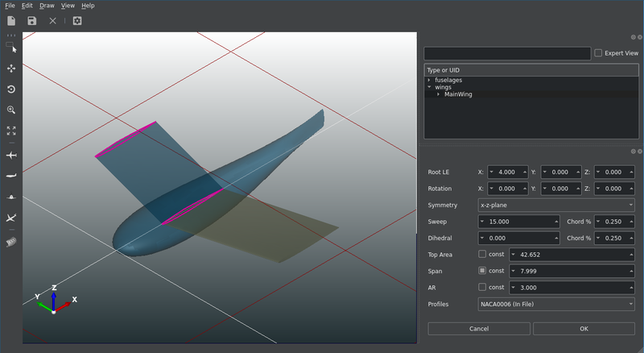
Task: Click the save disk icon
Action: pos(32,21)
